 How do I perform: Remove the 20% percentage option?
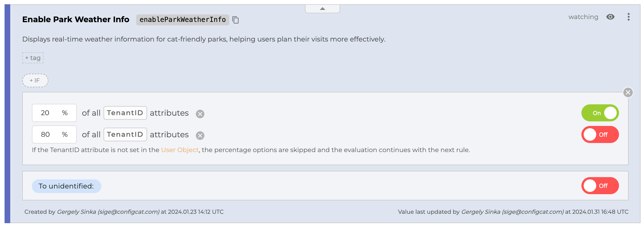[200, 114]
